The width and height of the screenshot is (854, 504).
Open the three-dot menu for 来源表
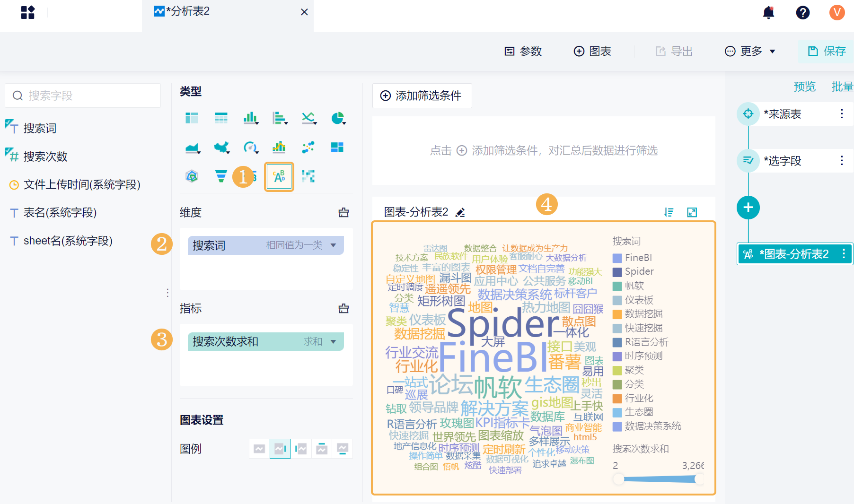[842, 114]
